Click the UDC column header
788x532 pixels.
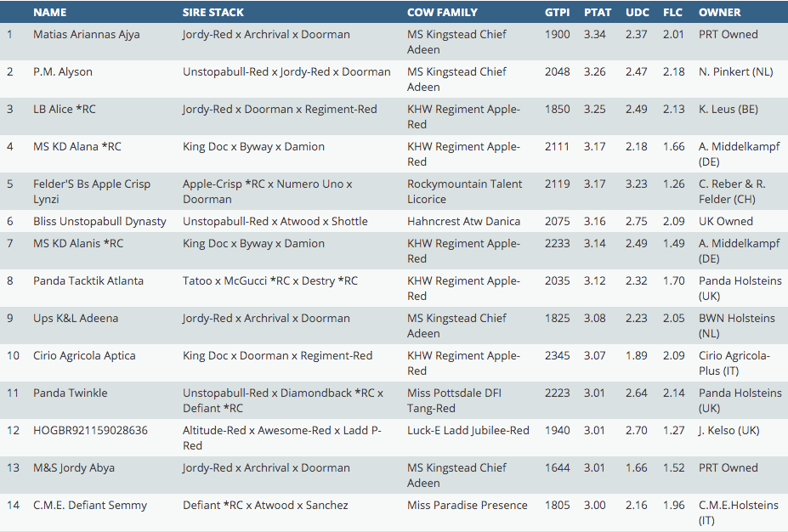coord(638,13)
